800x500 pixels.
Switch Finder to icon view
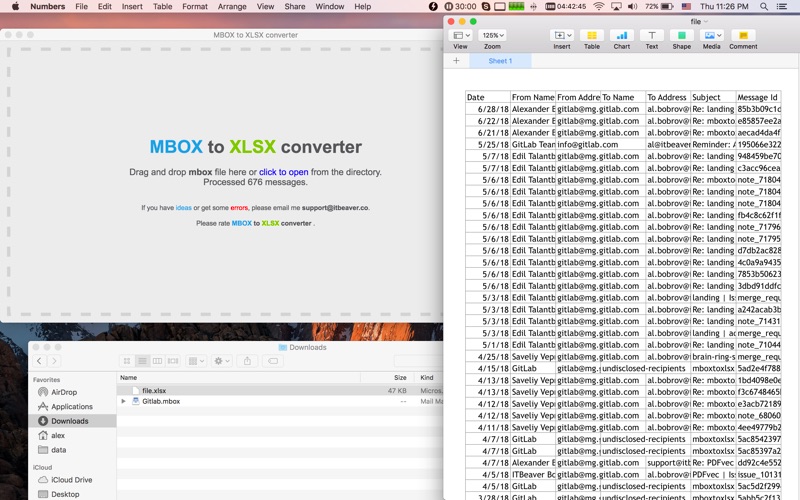tap(127, 361)
